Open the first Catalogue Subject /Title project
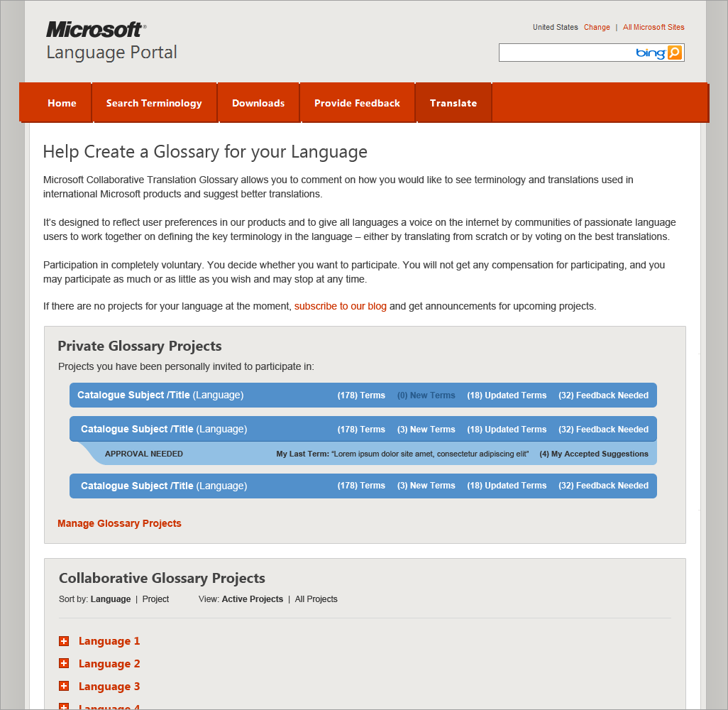The image size is (728, 710). click(160, 395)
